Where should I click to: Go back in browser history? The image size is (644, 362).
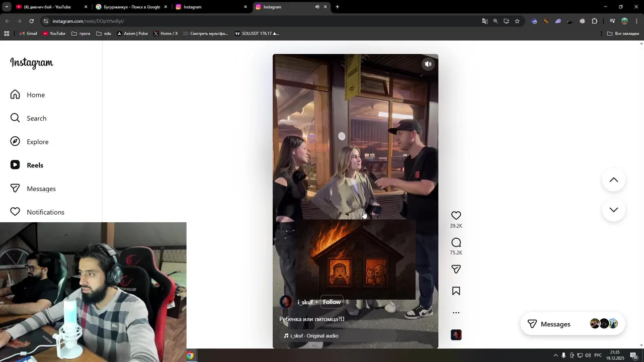[x=7, y=21]
